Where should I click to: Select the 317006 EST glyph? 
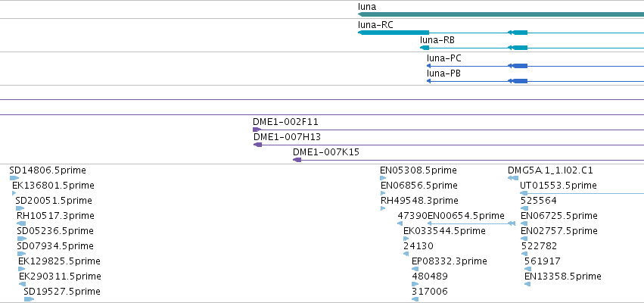click(x=415, y=299)
